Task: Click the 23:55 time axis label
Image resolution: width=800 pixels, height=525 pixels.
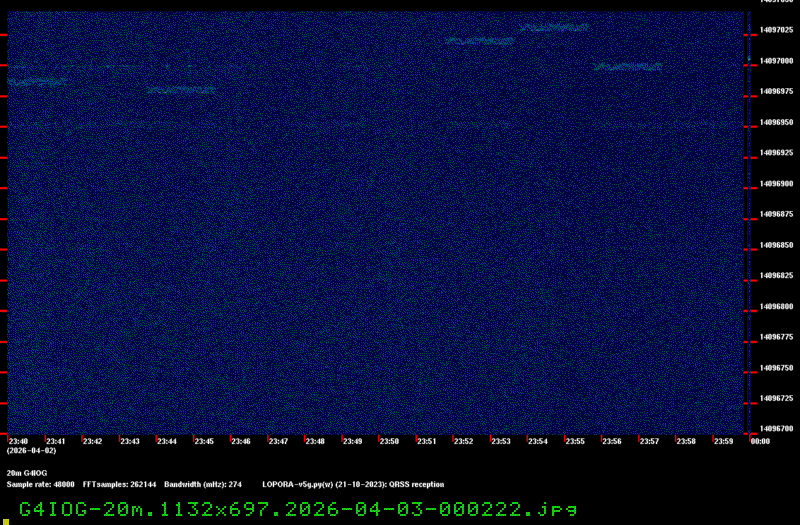Action: click(x=575, y=441)
